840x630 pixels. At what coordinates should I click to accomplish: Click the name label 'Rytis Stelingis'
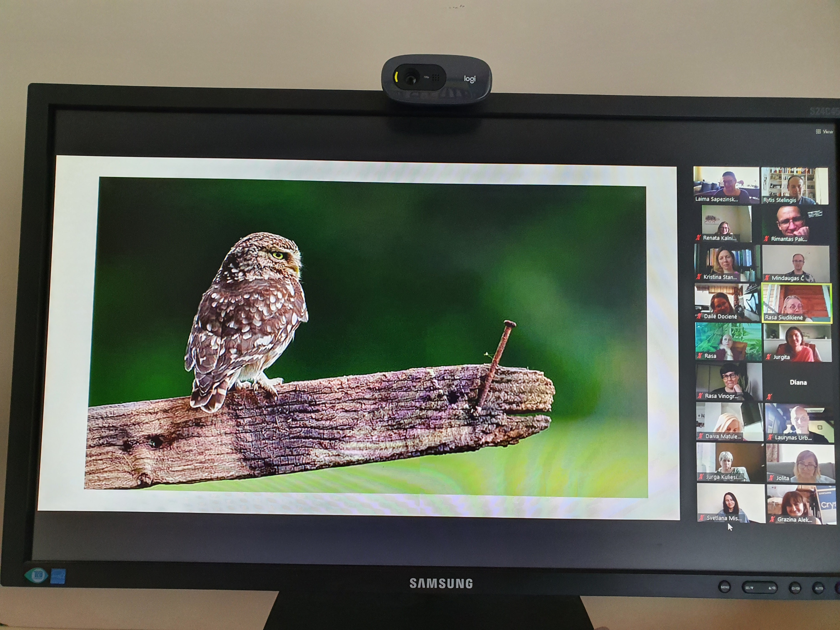(x=780, y=200)
